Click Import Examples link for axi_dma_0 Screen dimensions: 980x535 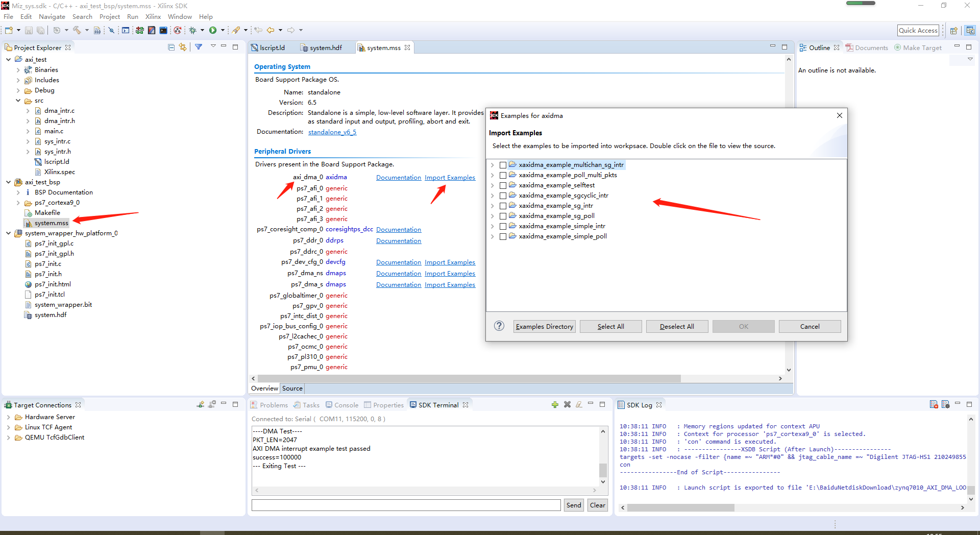click(x=450, y=178)
